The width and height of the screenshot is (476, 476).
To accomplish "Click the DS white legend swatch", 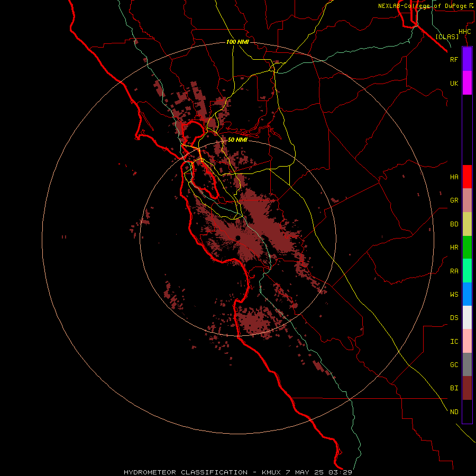I will click(x=467, y=317).
